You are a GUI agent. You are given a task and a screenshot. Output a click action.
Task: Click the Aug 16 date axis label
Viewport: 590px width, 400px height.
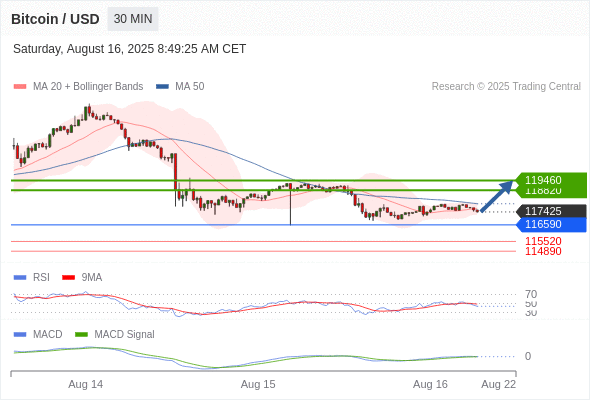pyautogui.click(x=430, y=384)
